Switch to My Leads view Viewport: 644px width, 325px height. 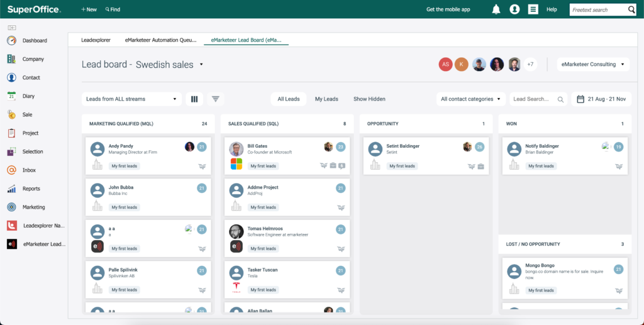[x=326, y=99]
